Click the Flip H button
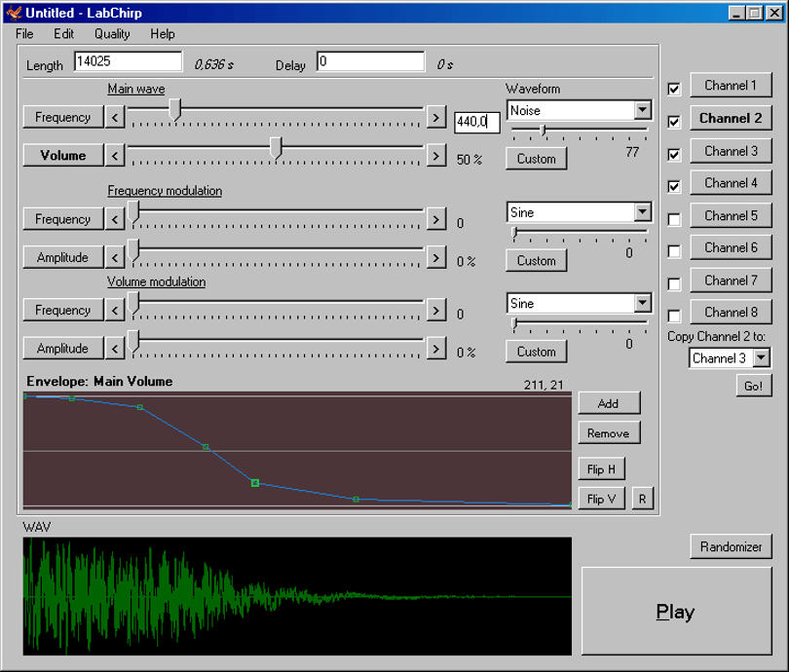The width and height of the screenshot is (789, 672). (x=601, y=469)
